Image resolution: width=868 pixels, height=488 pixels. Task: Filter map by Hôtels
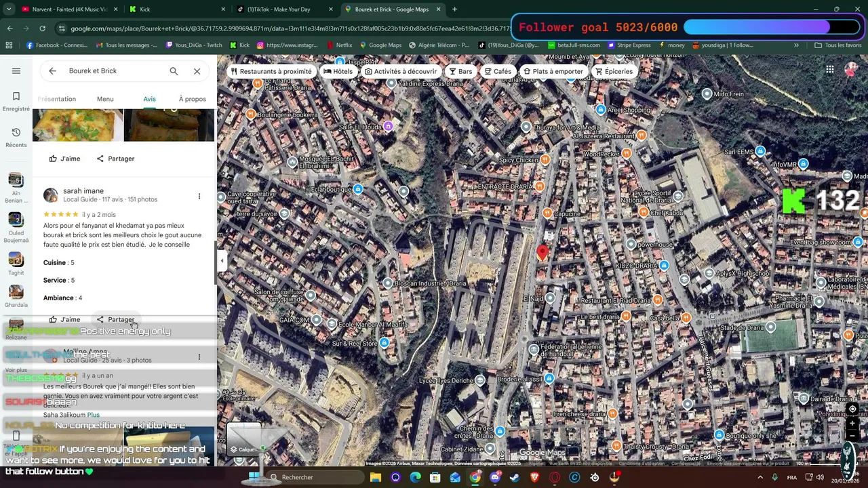pos(338,71)
